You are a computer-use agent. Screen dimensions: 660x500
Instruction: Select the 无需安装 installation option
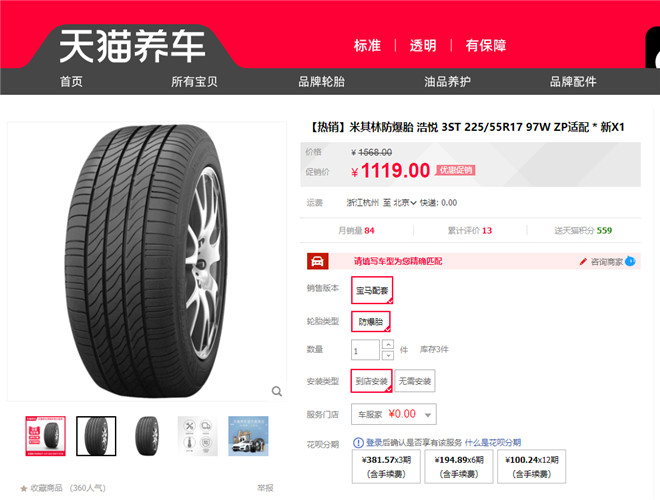(415, 381)
